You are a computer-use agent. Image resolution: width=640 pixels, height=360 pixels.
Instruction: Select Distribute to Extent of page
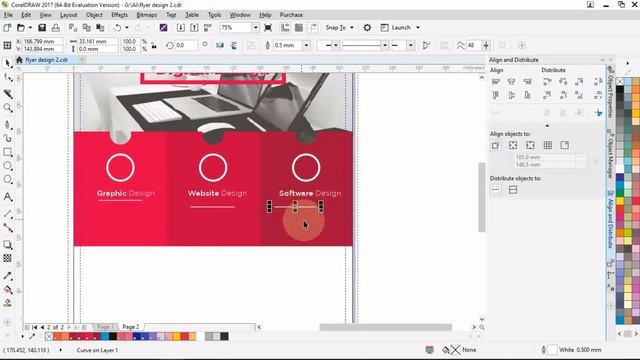513,190
